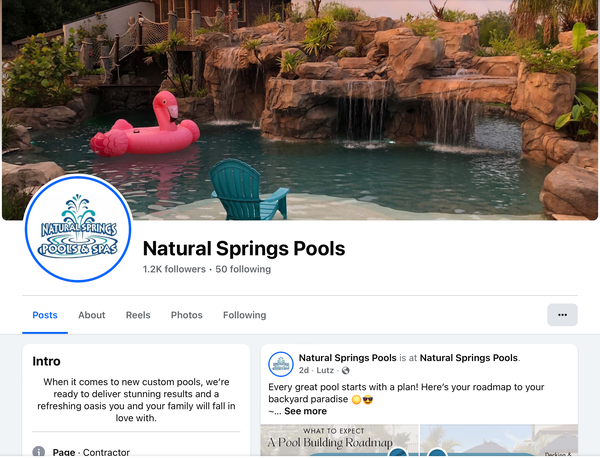View the 50 following list

tap(243, 269)
